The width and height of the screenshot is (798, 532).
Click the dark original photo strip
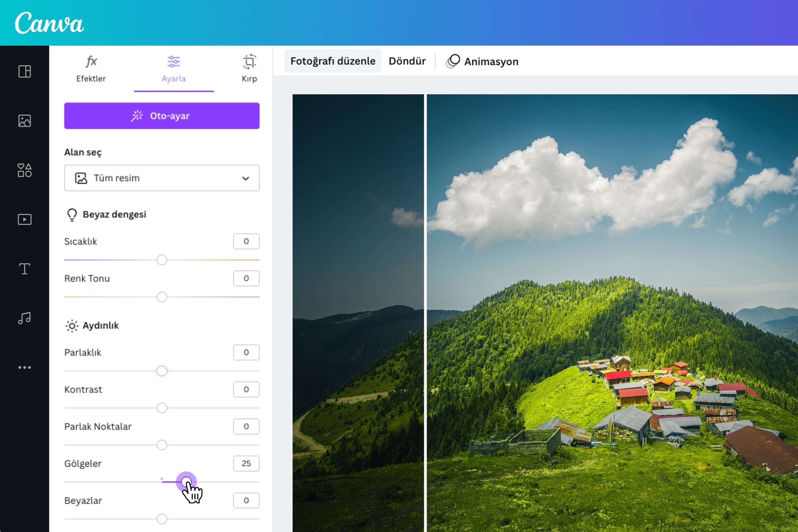point(358,313)
